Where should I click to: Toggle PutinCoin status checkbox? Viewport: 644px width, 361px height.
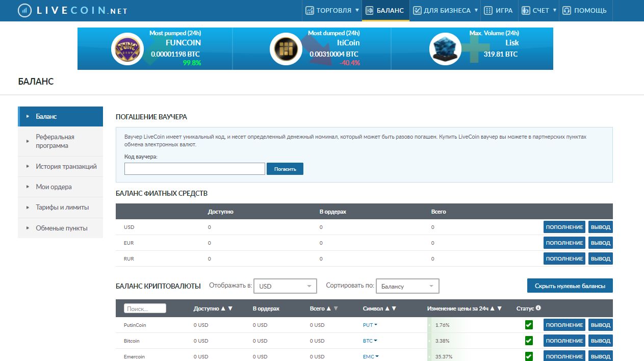529,325
